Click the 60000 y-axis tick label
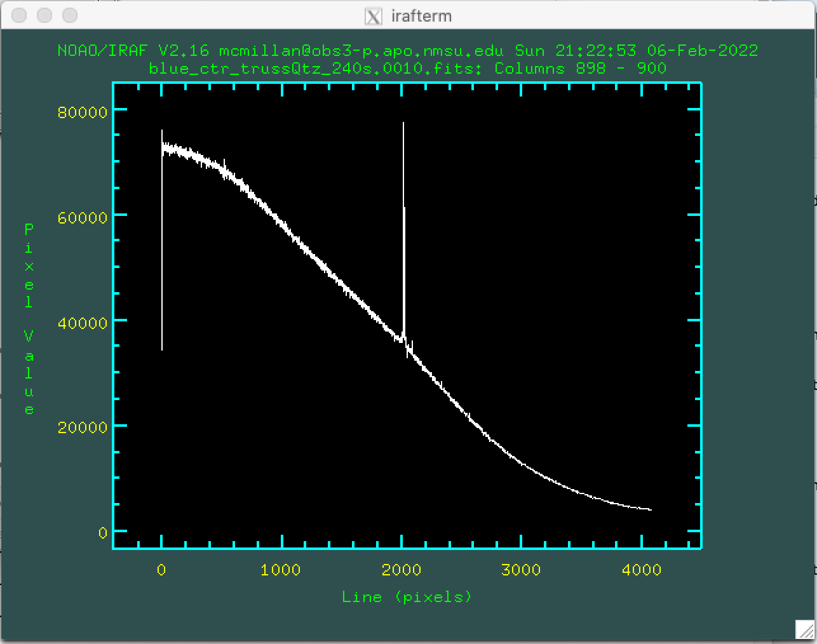This screenshot has height=644, width=817. click(x=82, y=218)
